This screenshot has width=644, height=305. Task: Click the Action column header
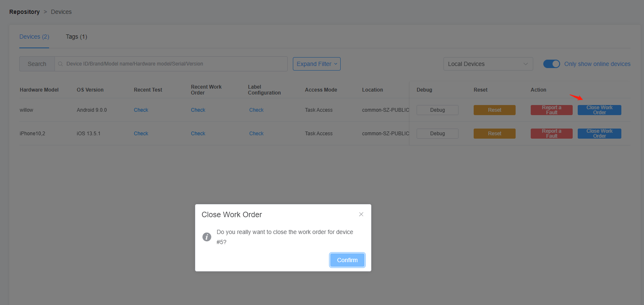(539, 90)
